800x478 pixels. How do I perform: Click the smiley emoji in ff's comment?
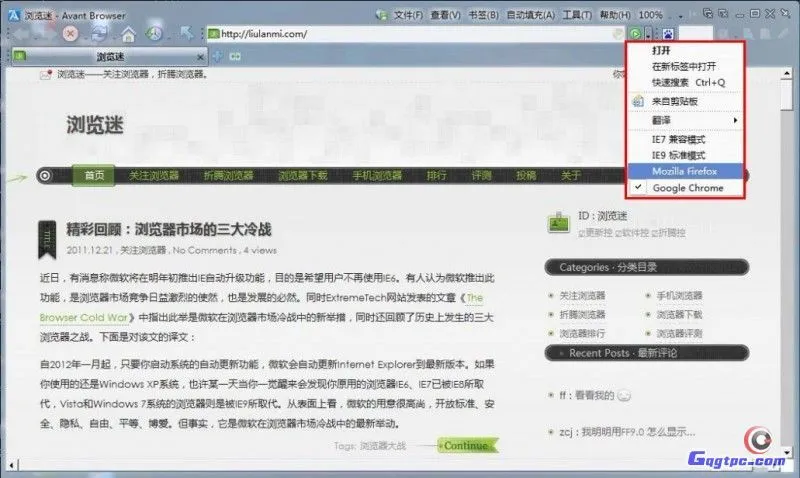click(x=624, y=395)
